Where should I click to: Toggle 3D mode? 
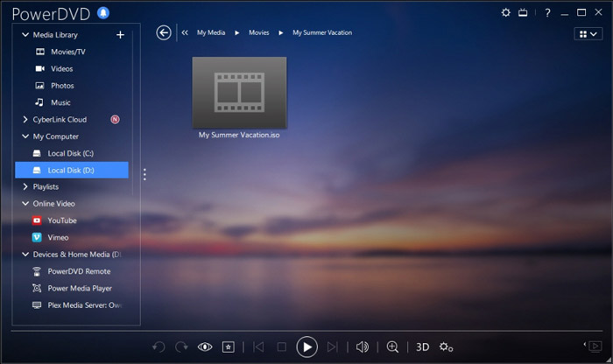tap(423, 346)
